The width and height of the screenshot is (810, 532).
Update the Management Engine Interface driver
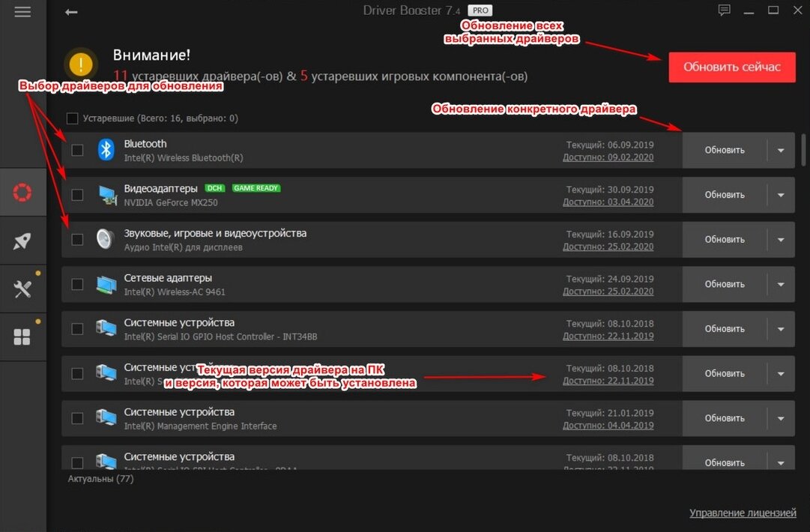point(725,418)
